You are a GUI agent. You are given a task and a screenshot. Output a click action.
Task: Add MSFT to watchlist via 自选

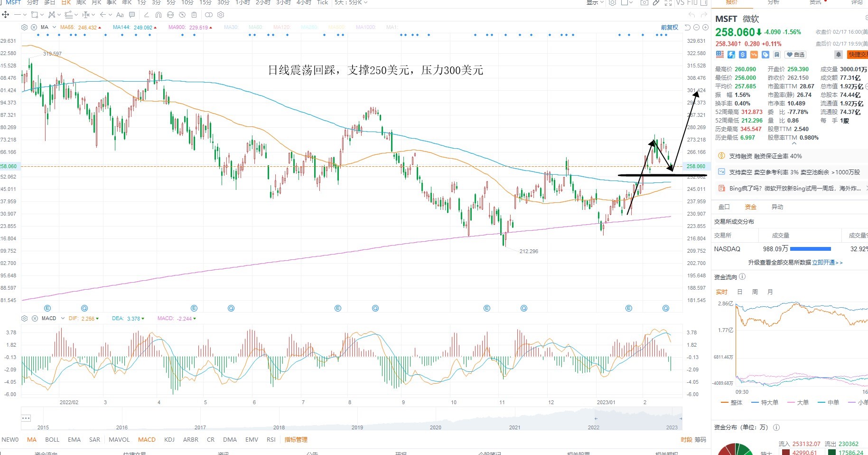coord(795,55)
